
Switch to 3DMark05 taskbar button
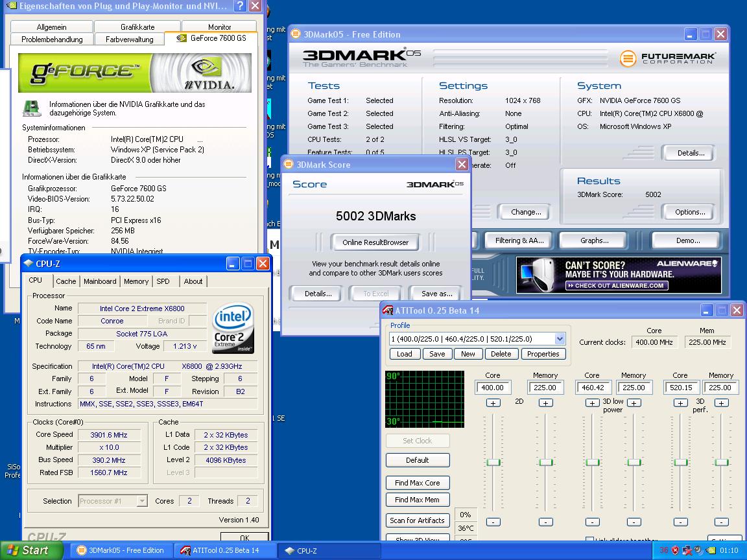pos(121,550)
